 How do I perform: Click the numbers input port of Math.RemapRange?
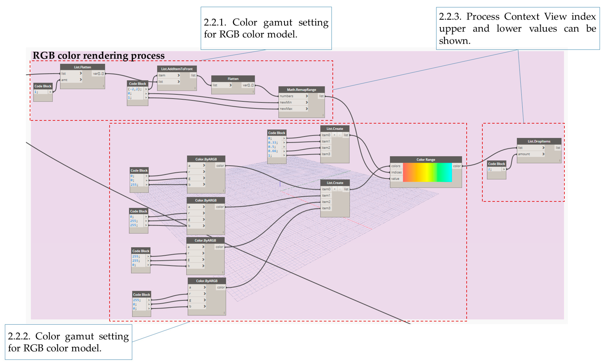click(x=293, y=96)
